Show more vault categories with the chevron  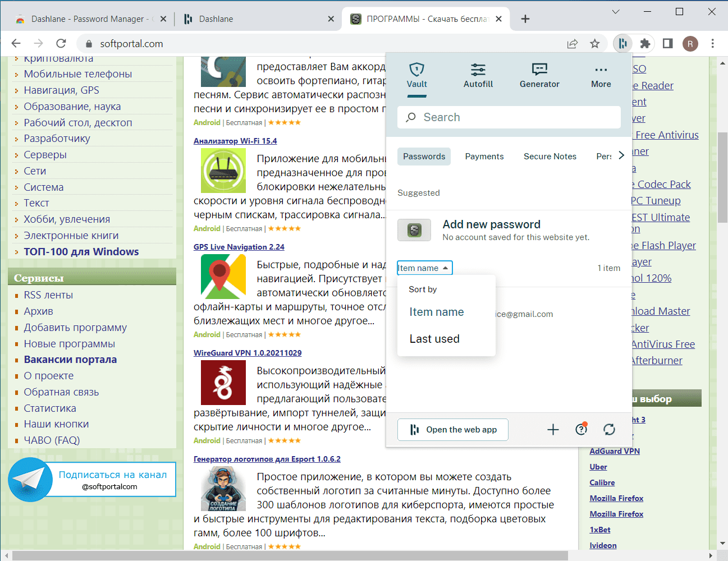621,155
